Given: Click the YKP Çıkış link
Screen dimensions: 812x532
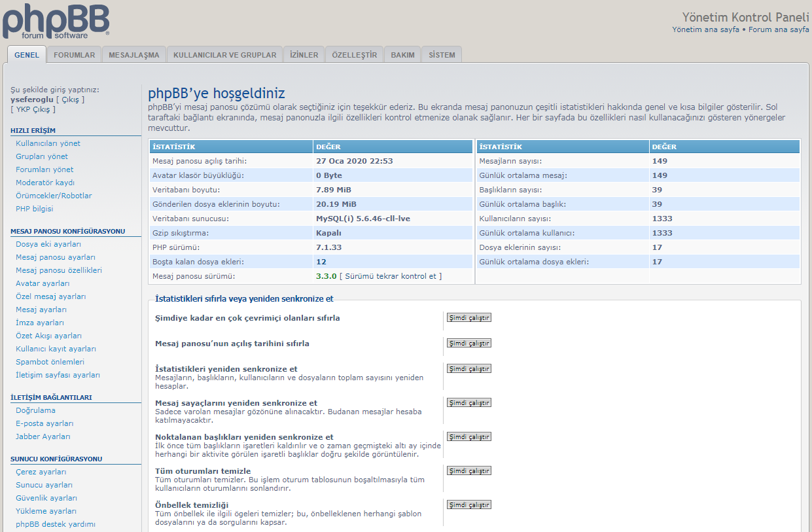Looking at the screenshot, I should [33, 109].
